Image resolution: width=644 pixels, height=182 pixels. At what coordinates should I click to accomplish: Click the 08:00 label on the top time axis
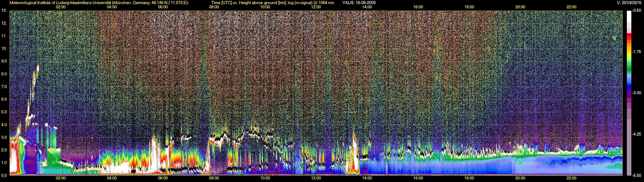coord(214,7)
